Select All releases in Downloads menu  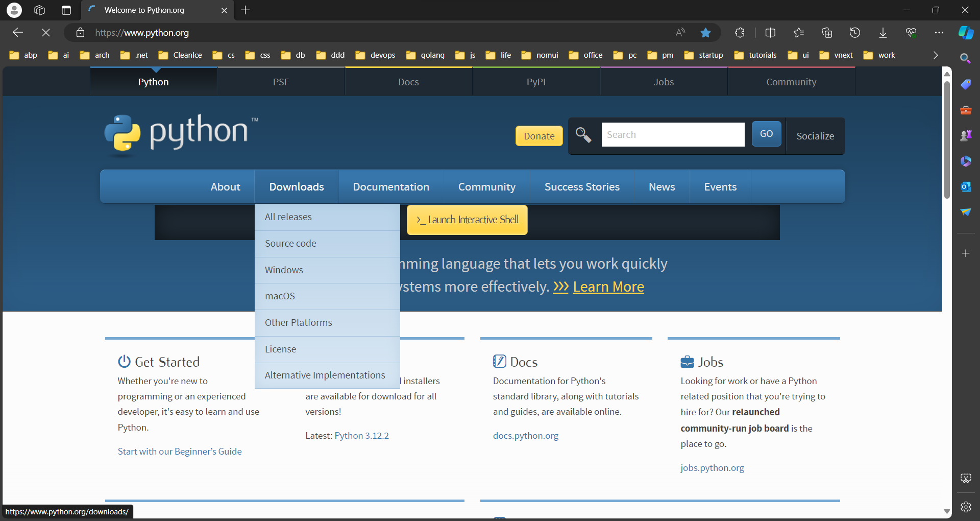[327, 217]
